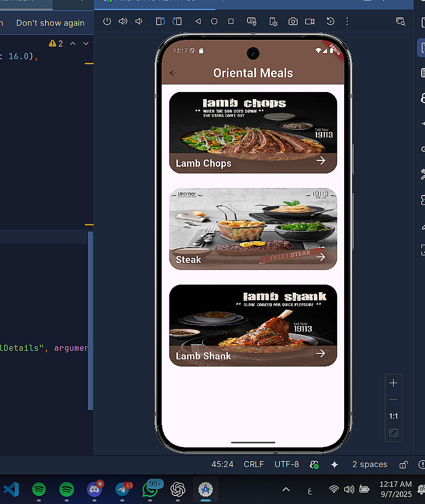Screen dimensions: 425x504
Task: Tap the emulator Home circle button
Action: 214,22
